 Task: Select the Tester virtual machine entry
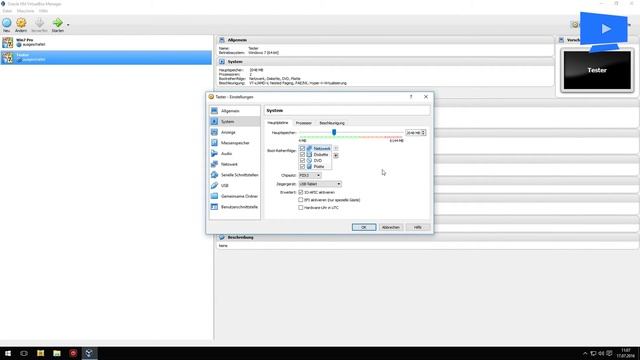pos(106,58)
